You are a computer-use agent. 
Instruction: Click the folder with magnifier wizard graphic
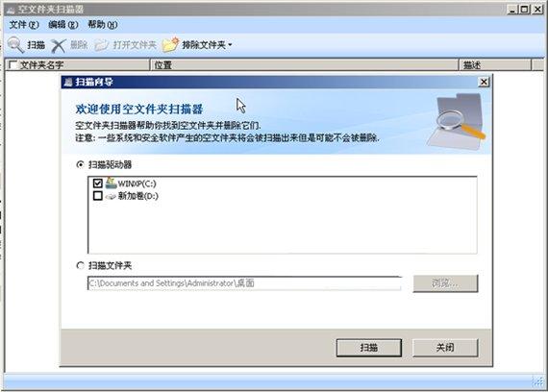coord(457,122)
